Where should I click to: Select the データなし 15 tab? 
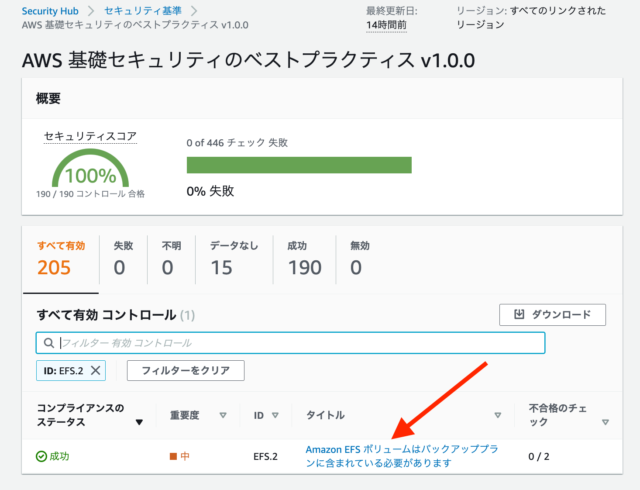[x=234, y=259]
